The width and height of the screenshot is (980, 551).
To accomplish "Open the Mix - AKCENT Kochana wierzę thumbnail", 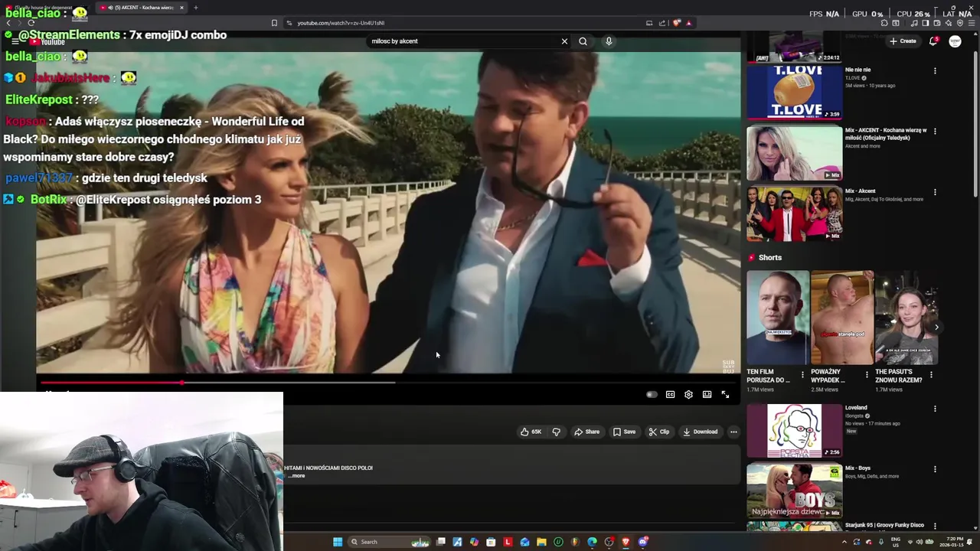I will click(794, 153).
